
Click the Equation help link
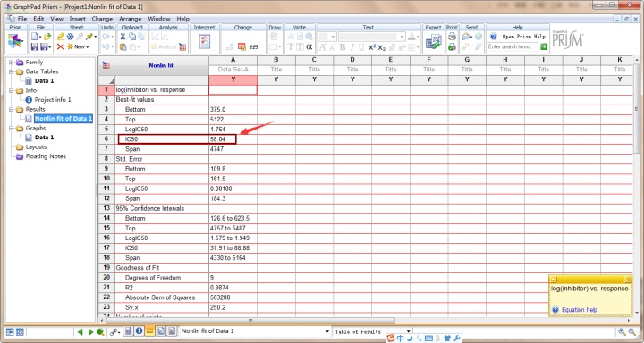(x=579, y=310)
